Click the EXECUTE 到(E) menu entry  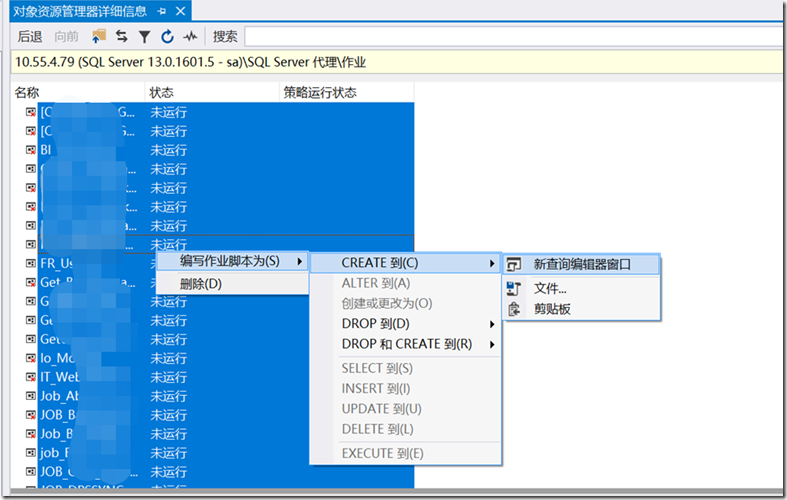[x=406, y=454]
